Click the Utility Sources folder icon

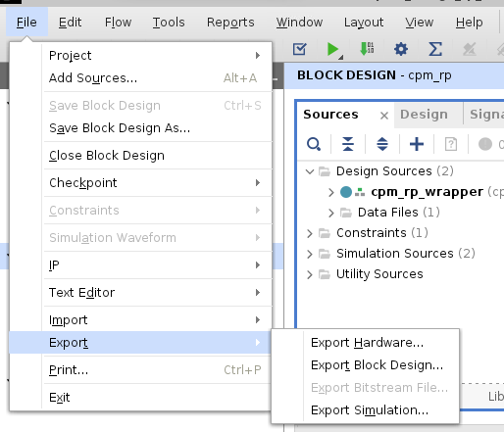(x=325, y=274)
